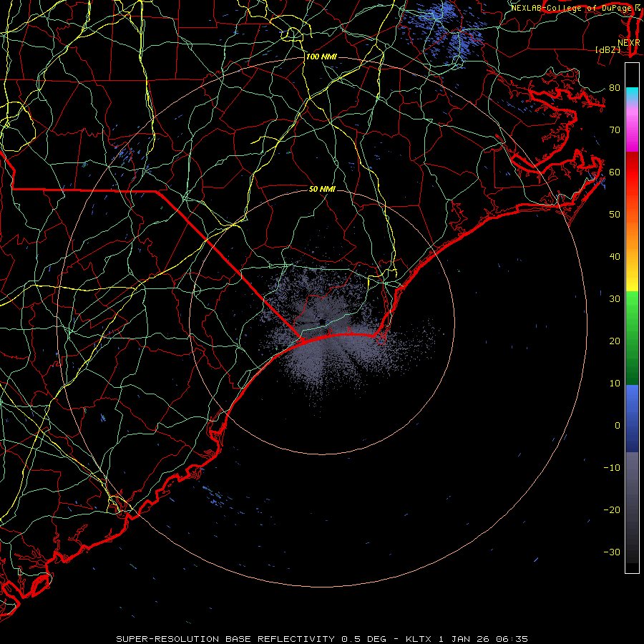Click the 10 dBZ scale label
This screenshot has width=644, height=644.
click(615, 384)
